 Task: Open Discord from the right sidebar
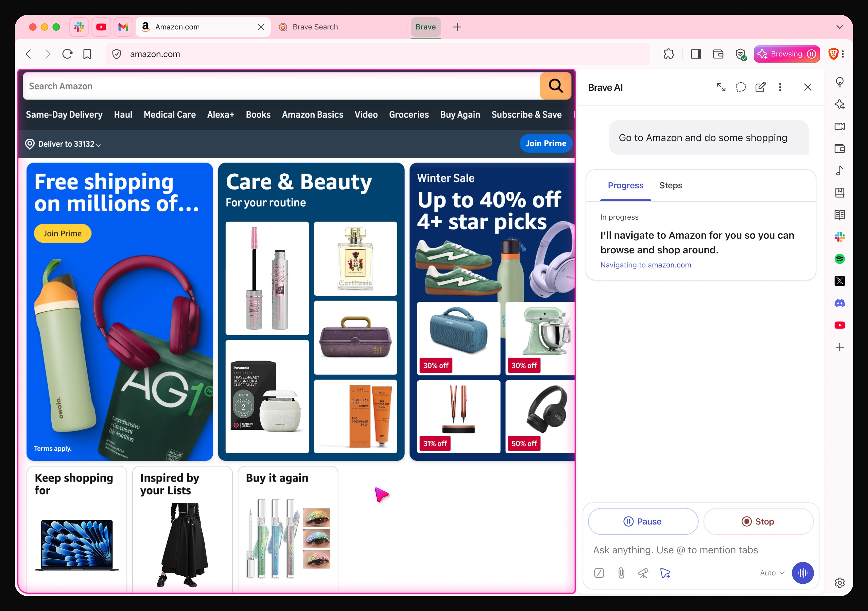click(x=839, y=303)
